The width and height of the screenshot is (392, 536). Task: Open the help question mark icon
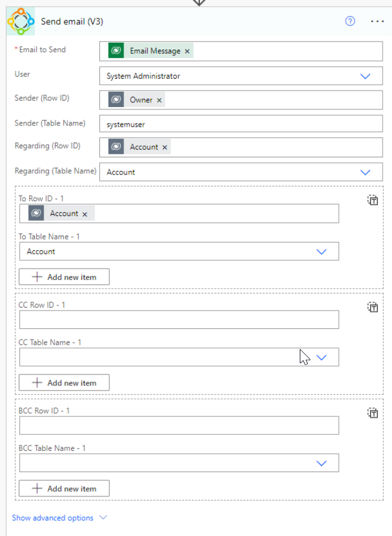pos(350,21)
